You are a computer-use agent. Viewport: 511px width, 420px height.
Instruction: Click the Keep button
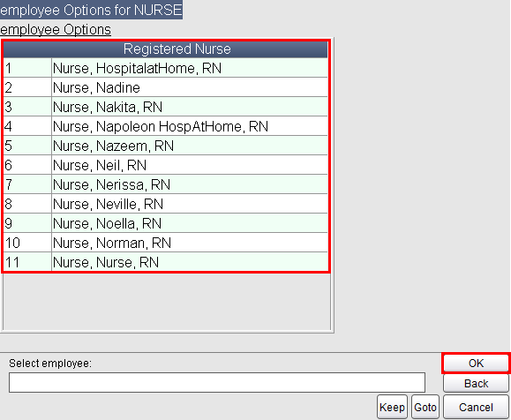[x=392, y=408]
